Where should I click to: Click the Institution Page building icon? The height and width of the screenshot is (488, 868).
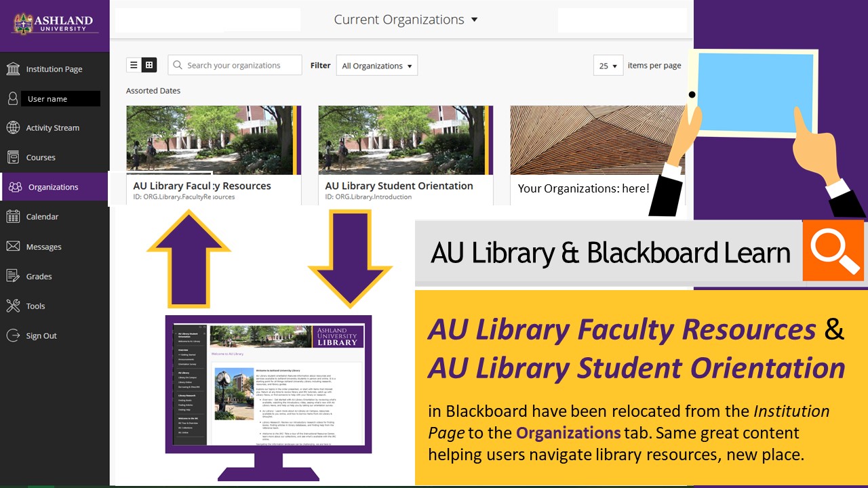click(13, 68)
